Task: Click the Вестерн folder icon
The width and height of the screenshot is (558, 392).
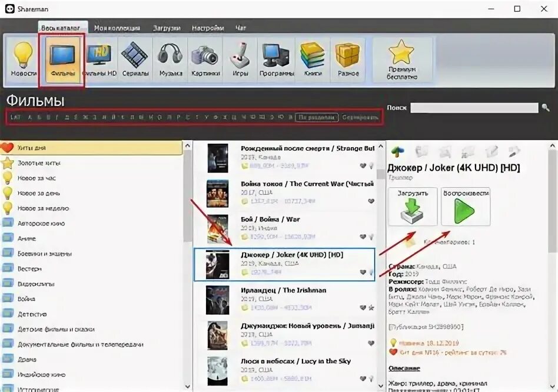Action: point(8,268)
